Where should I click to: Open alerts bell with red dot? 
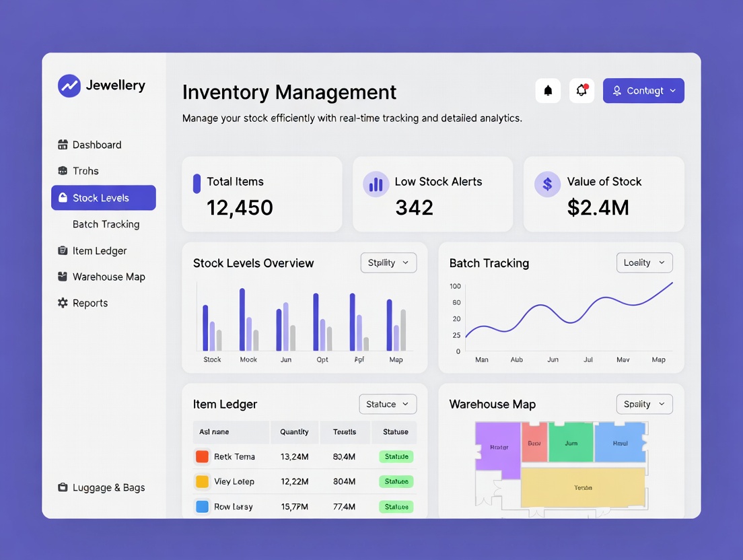pos(581,91)
